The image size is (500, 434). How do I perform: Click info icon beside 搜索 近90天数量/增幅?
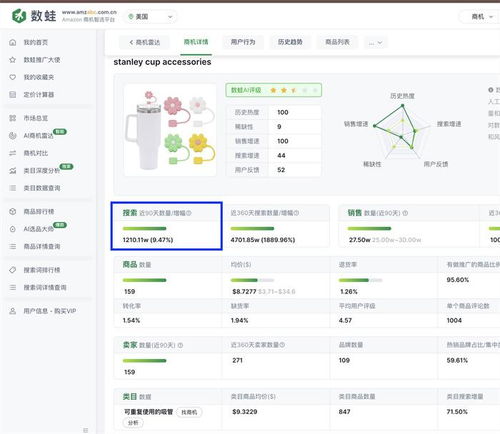[189, 213]
